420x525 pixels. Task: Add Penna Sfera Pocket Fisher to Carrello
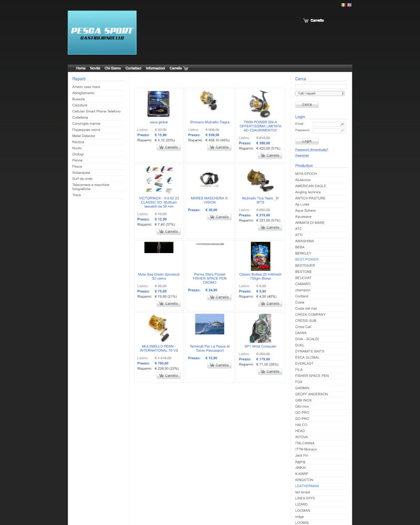coord(219,297)
